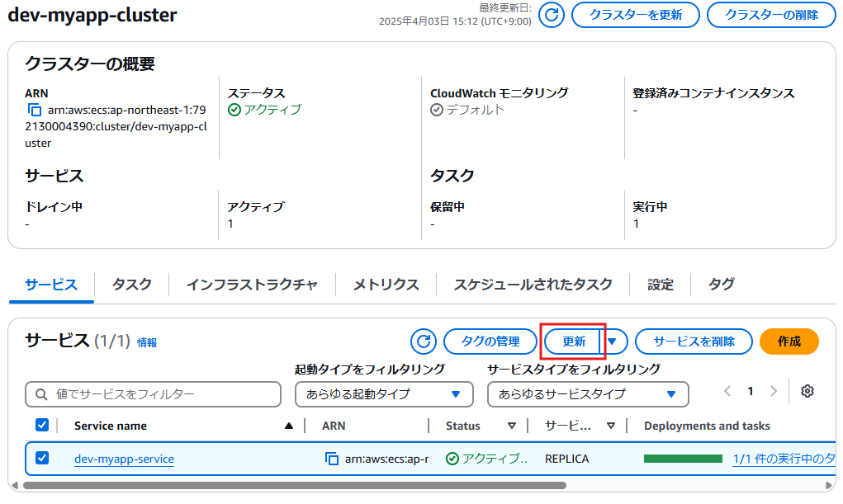Screen dimensions: 843x504
Task: Click the orange 作成 button
Action: tap(789, 341)
